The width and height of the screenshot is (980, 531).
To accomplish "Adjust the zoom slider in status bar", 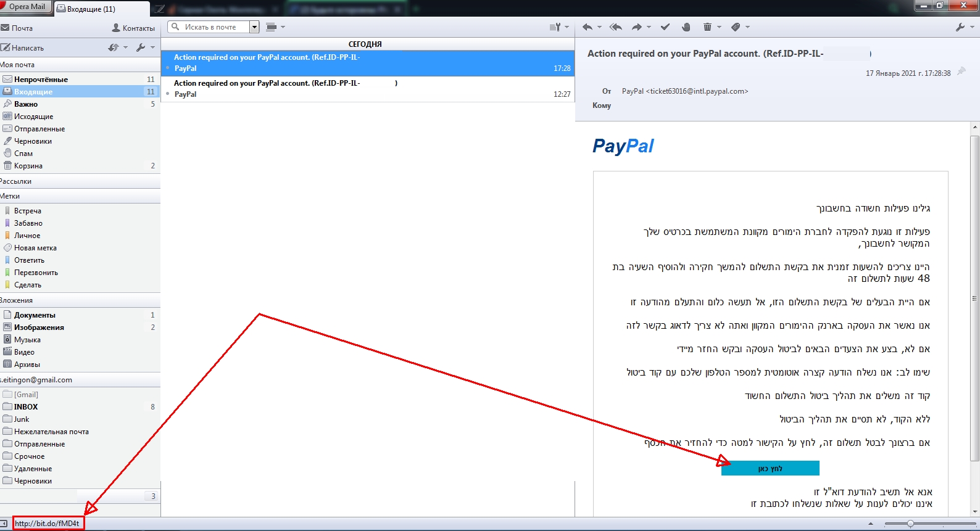I will click(x=910, y=524).
